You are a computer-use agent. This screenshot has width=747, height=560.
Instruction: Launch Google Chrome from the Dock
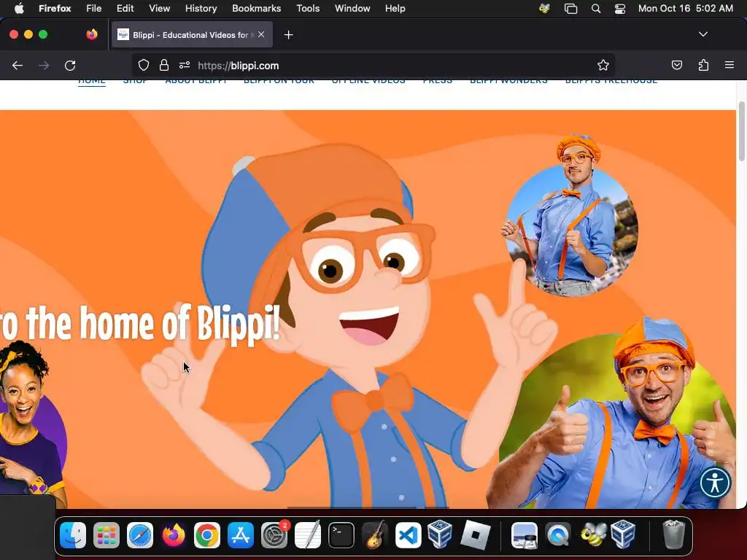(206, 535)
